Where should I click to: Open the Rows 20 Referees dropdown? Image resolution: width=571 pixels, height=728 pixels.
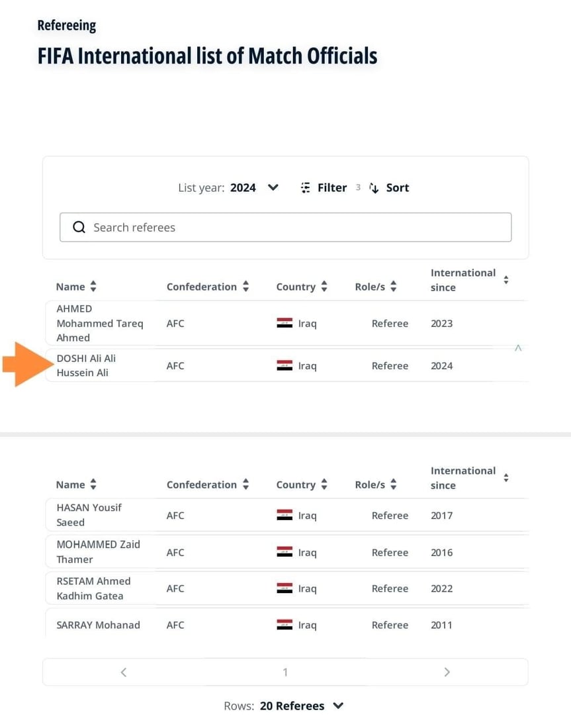point(338,706)
